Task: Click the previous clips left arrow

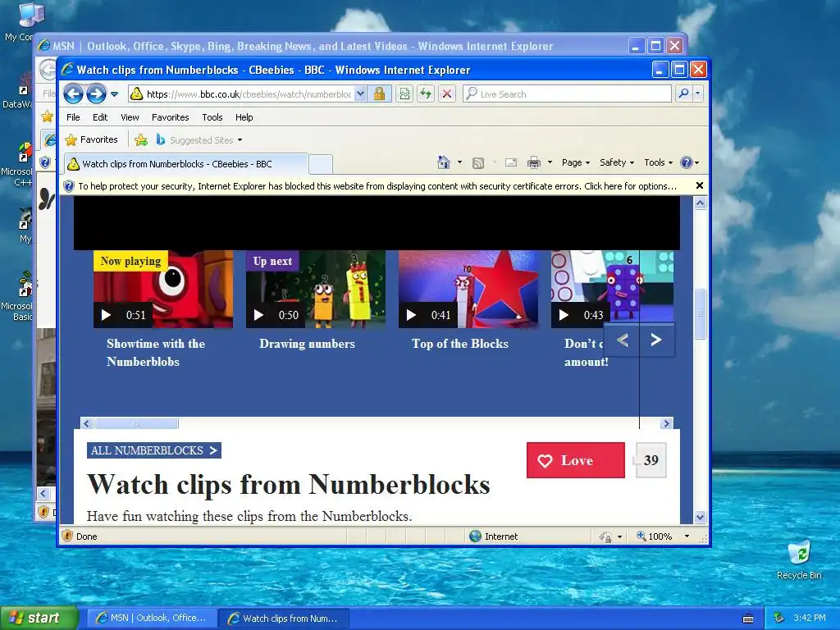Action: pyautogui.click(x=622, y=340)
